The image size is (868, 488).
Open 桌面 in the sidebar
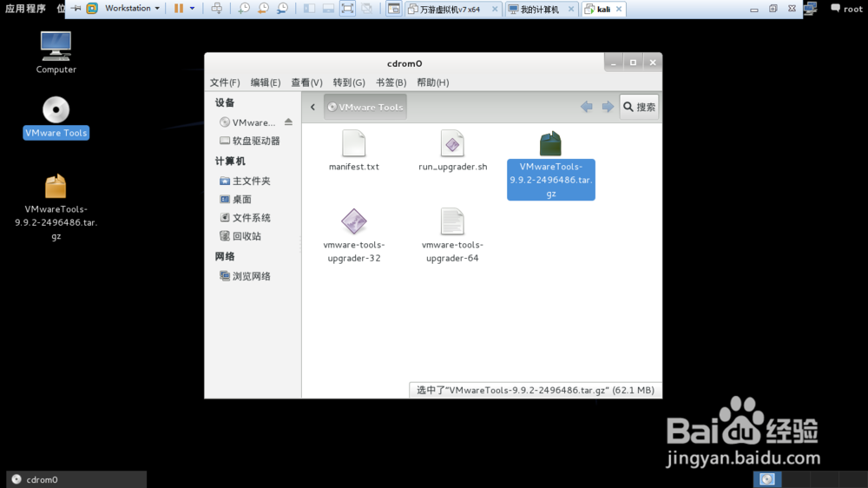(x=236, y=200)
